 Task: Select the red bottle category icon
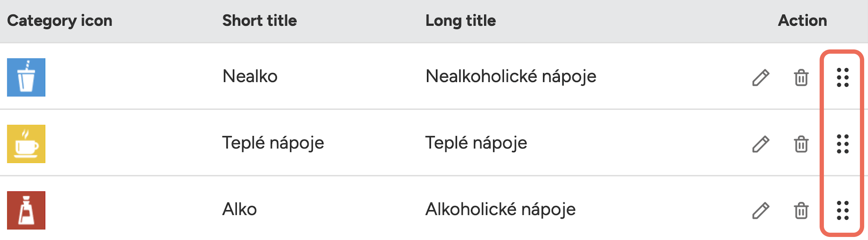pyautogui.click(x=26, y=210)
